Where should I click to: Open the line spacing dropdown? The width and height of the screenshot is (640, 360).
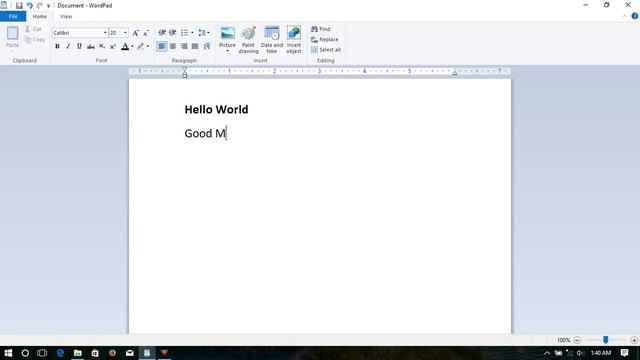pos(204,33)
